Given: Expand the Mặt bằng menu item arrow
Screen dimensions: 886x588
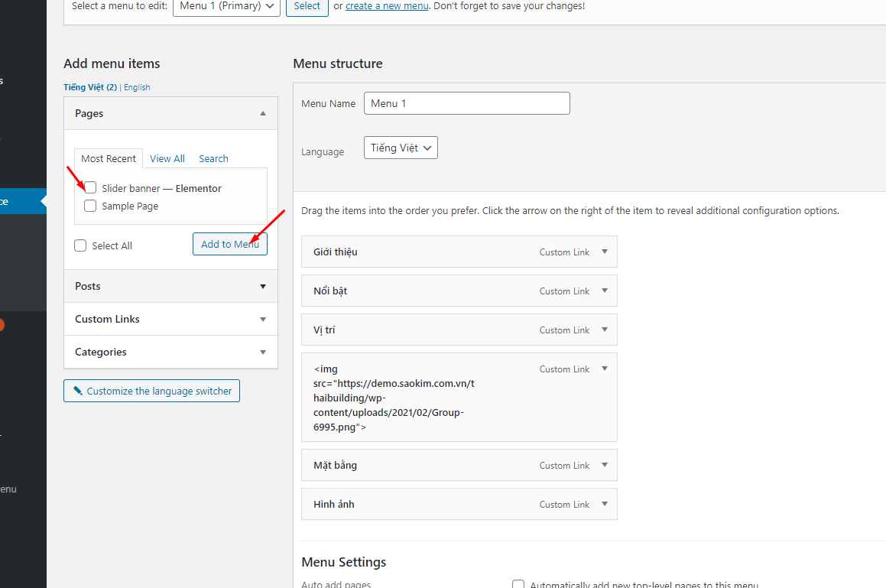Looking at the screenshot, I should tap(604, 465).
